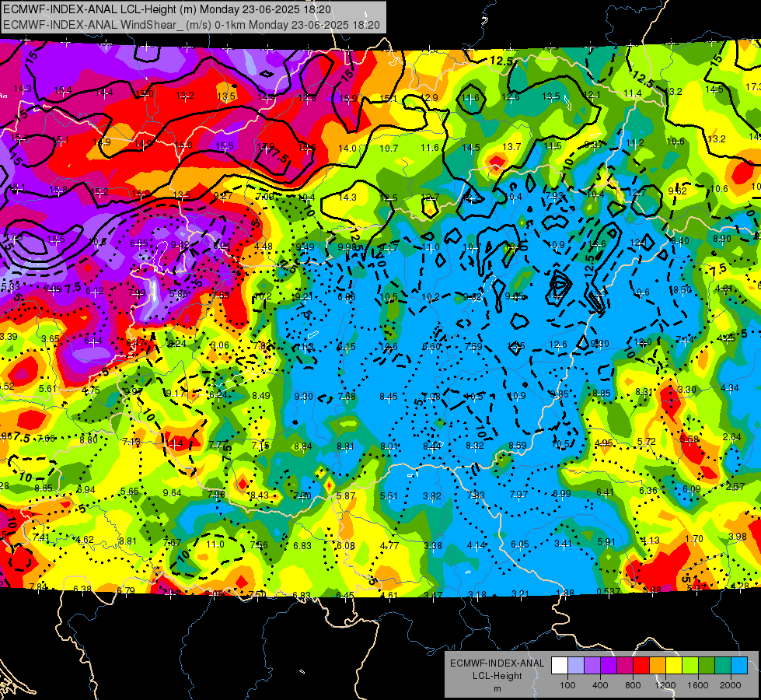761x700 pixels.
Task: Select the 4.34 grid value
Action: [729, 387]
